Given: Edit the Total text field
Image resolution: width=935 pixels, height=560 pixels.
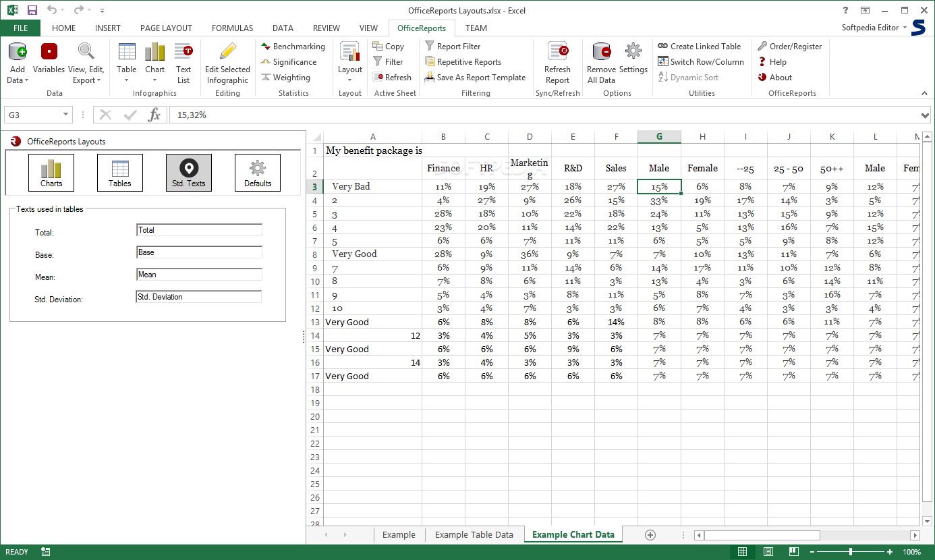Looking at the screenshot, I should click(x=199, y=230).
